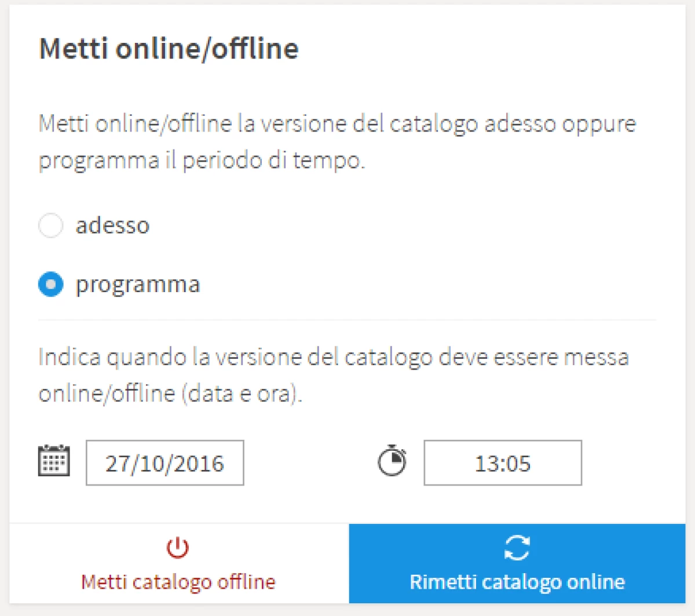Click the red power icon
Viewport: 695px width, 616px height.
[x=178, y=548]
